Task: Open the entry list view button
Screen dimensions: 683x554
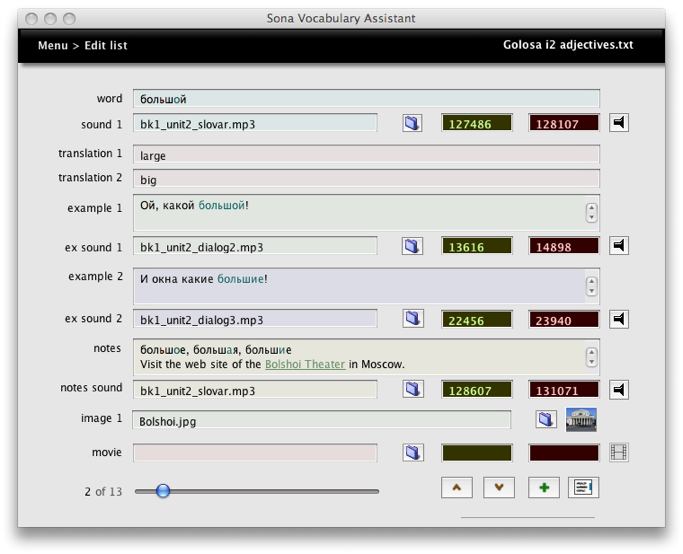Action: tap(583, 488)
